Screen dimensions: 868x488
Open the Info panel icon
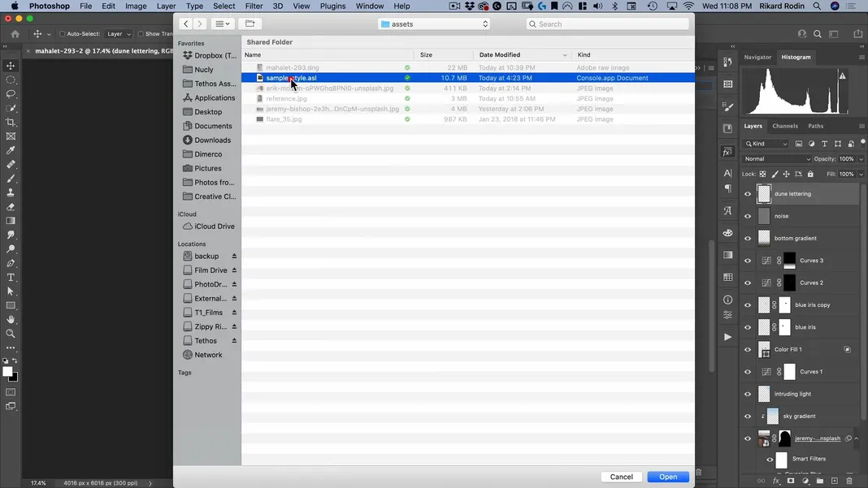click(727, 300)
